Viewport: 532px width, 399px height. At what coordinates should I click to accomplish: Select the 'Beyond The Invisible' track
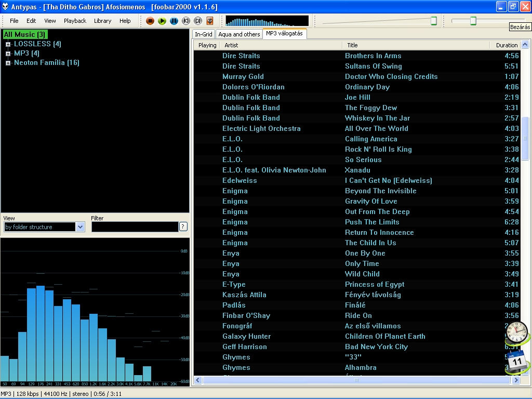(356, 191)
